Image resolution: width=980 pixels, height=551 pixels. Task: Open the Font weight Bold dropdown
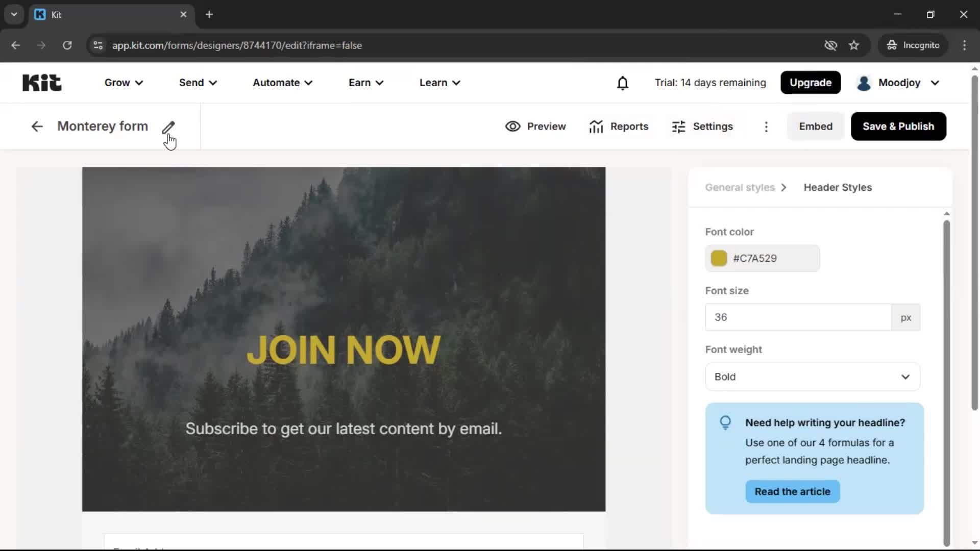(812, 377)
